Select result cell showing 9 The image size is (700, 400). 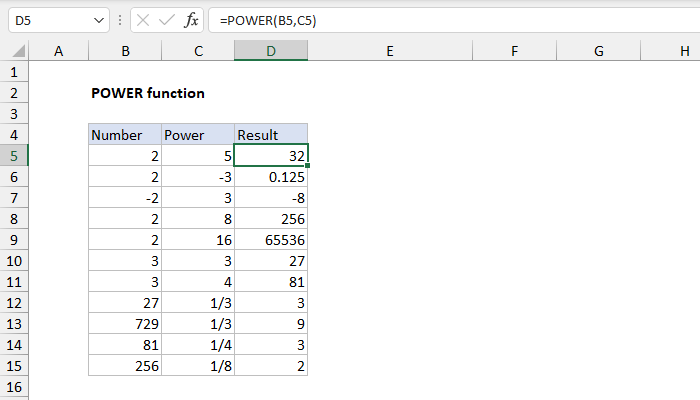coord(271,324)
